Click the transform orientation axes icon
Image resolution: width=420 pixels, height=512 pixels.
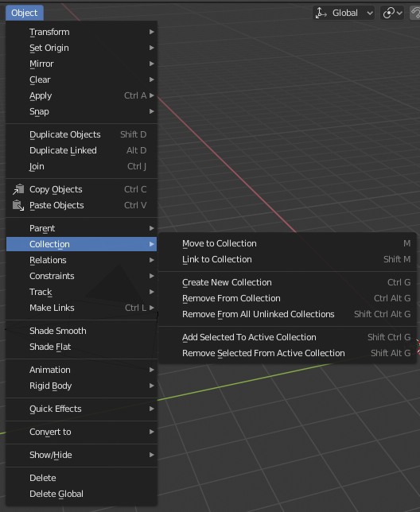(321, 13)
